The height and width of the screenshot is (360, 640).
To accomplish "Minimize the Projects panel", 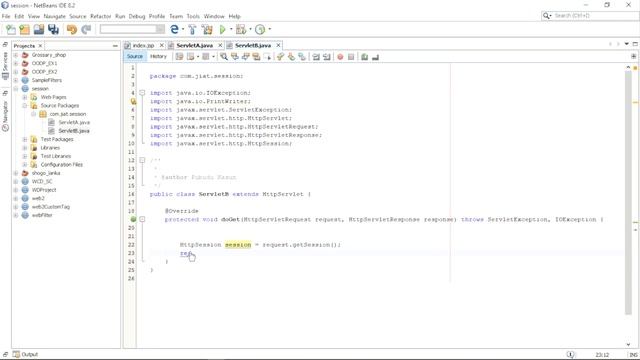I will 115,46.
